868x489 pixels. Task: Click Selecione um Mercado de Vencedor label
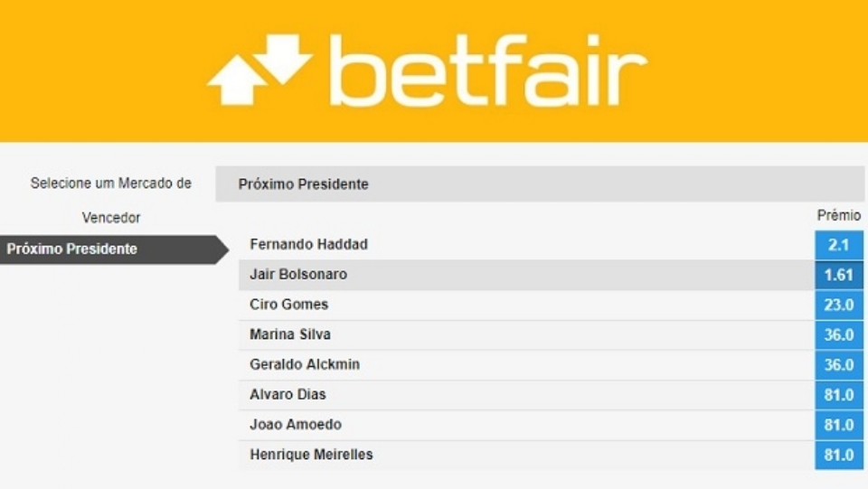pyautogui.click(x=110, y=200)
